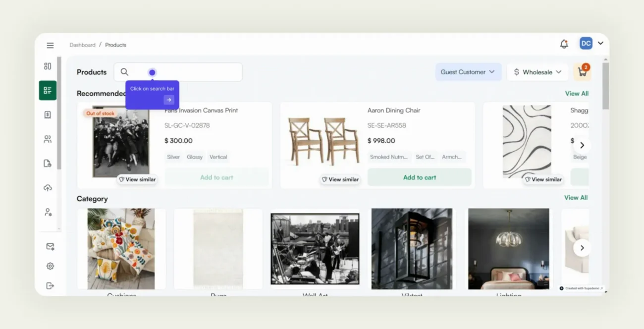
Task: Open the Dashboard grid icon in sidebar
Action: click(x=48, y=65)
